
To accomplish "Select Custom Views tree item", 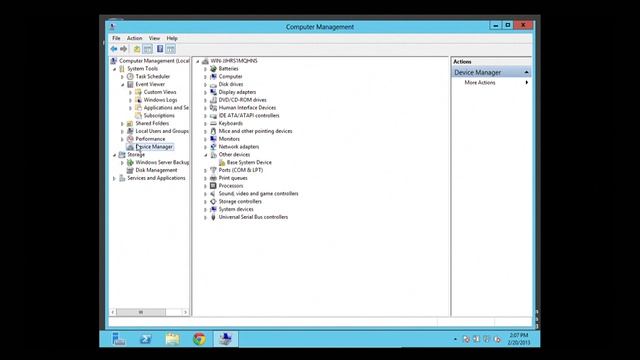I will point(160,92).
